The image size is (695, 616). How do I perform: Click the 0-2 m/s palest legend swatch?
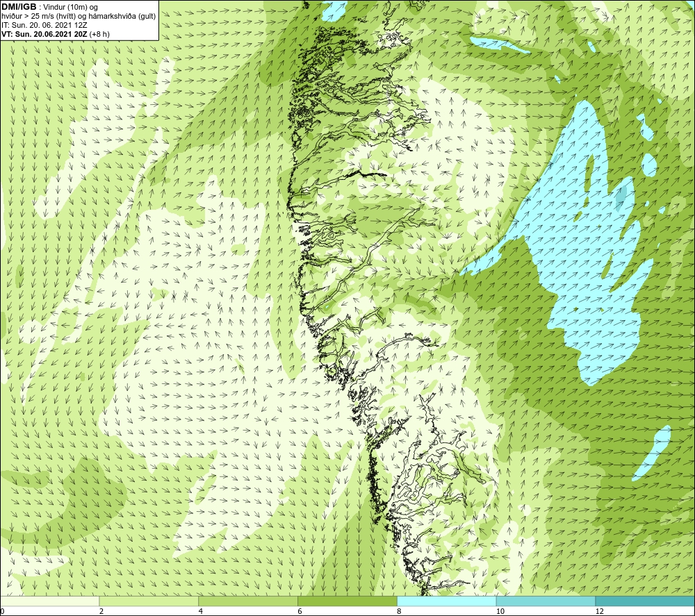pyautogui.click(x=49, y=601)
